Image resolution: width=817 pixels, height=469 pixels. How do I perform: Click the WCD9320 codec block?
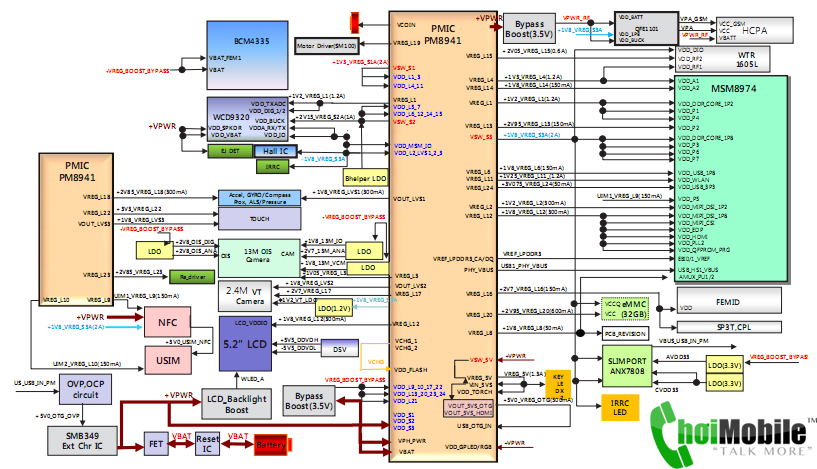coord(247,119)
